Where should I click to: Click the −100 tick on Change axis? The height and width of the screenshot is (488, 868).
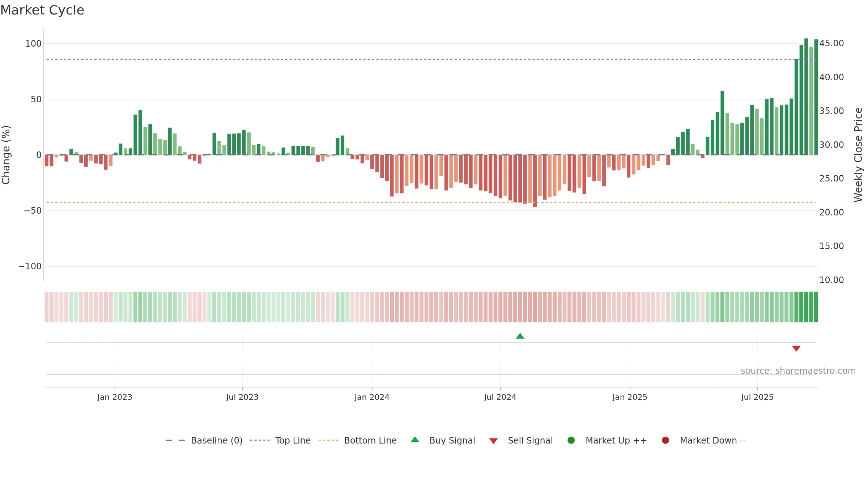point(30,266)
